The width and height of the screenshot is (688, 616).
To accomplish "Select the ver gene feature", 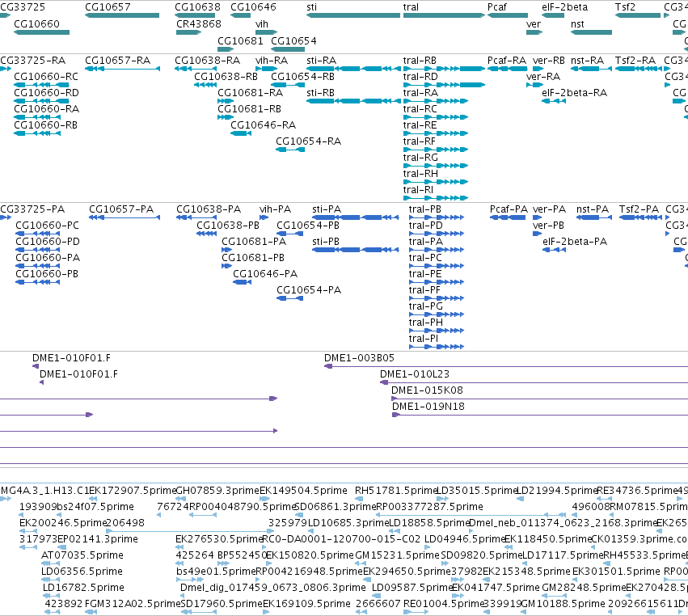I will (534, 32).
